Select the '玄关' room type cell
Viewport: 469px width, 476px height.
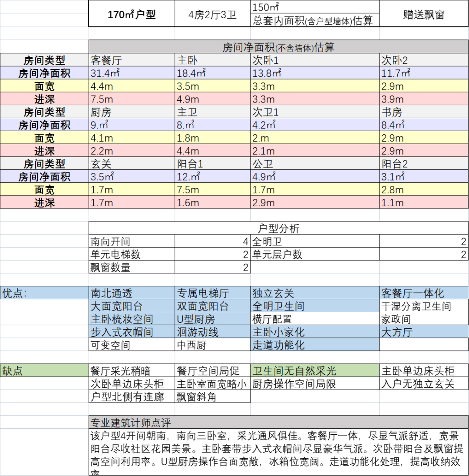[x=132, y=164]
